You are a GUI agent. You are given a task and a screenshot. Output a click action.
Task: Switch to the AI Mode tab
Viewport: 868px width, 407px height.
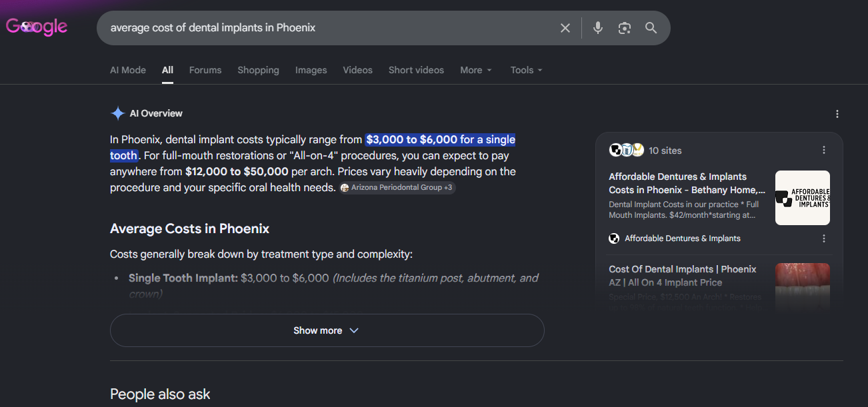tap(128, 70)
